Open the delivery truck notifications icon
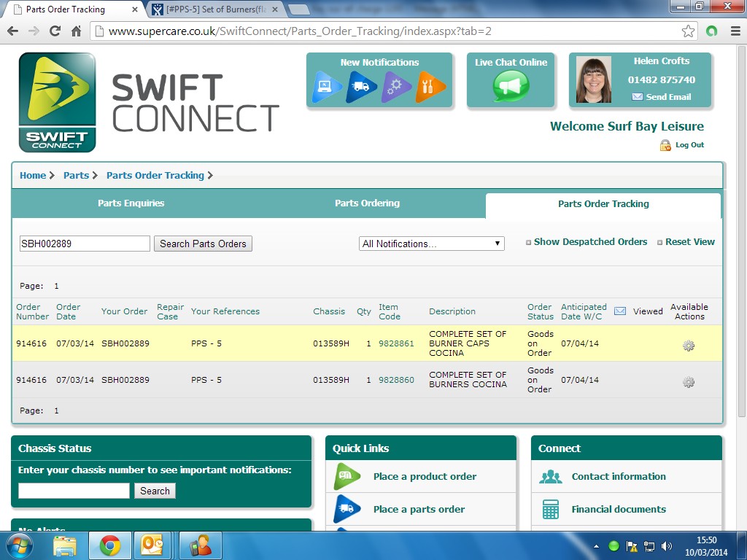The height and width of the screenshot is (560, 747). 362,87
